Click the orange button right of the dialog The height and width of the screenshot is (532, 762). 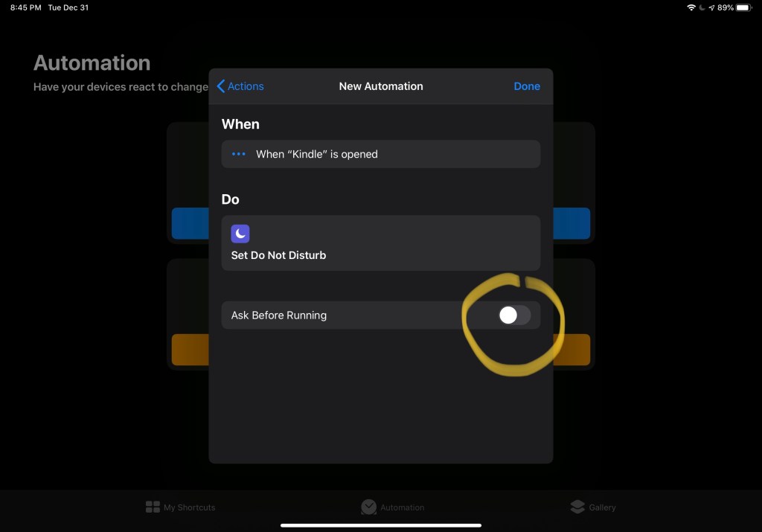click(x=571, y=350)
